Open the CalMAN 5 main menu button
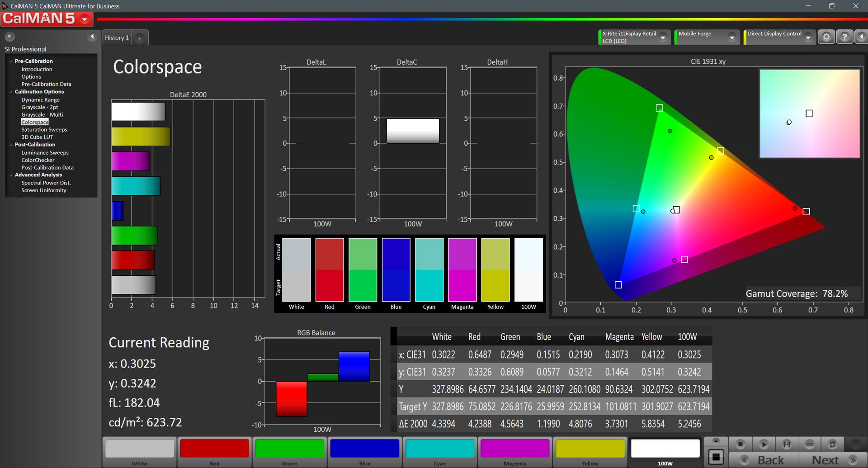868x468 pixels. click(x=46, y=19)
